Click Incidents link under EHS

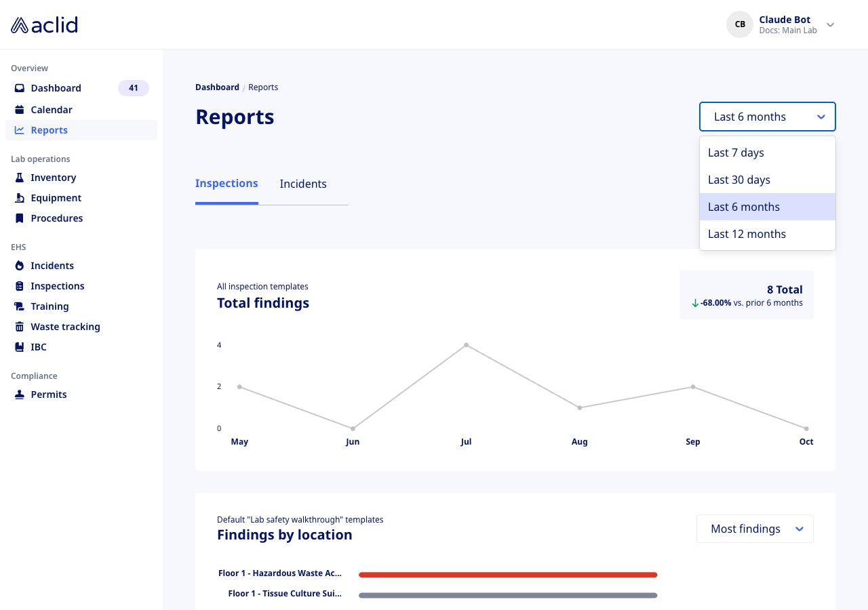[52, 266]
